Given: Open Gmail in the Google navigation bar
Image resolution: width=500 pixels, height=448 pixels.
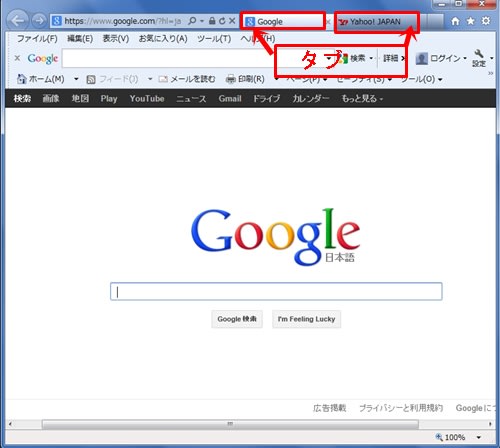Looking at the screenshot, I should 230,99.
